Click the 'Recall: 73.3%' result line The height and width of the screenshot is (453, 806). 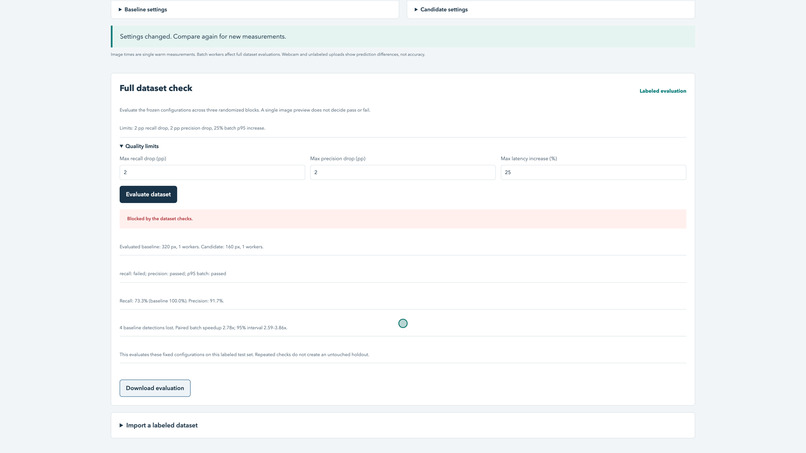click(172, 301)
